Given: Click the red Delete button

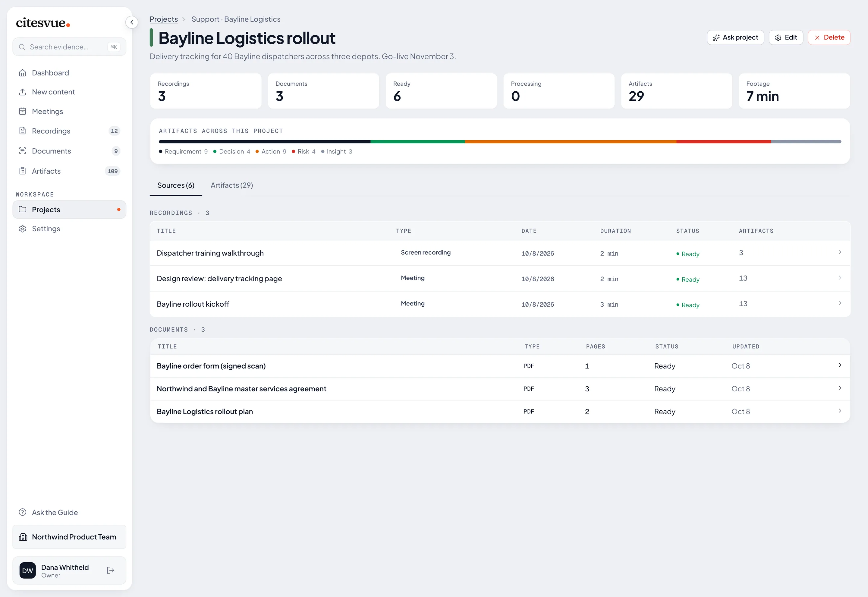Looking at the screenshot, I should [x=829, y=37].
